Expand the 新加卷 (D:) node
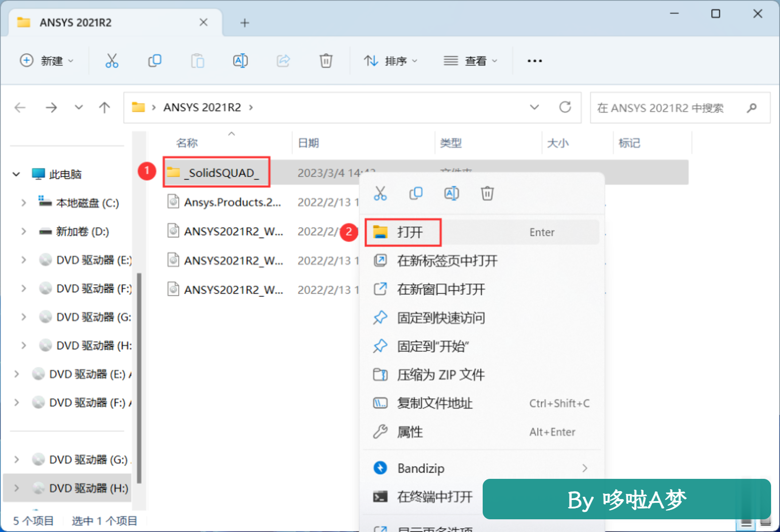Image resolution: width=780 pixels, height=532 pixels. click(24, 231)
